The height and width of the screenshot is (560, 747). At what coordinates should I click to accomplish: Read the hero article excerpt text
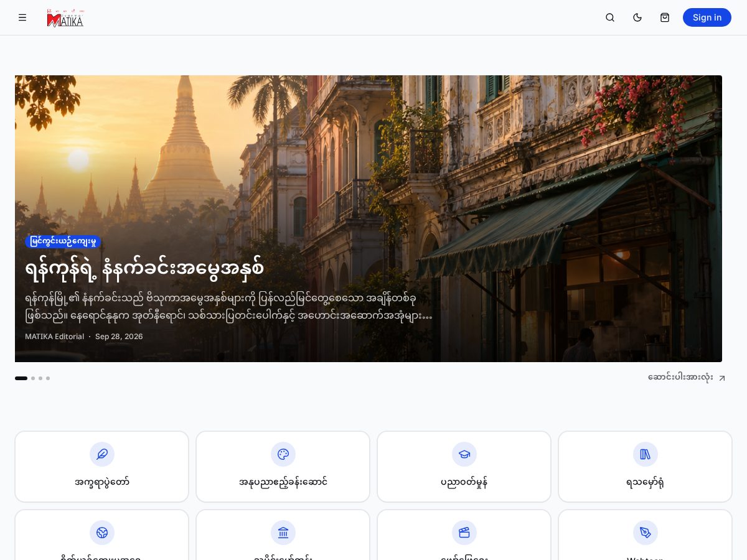coord(229,307)
